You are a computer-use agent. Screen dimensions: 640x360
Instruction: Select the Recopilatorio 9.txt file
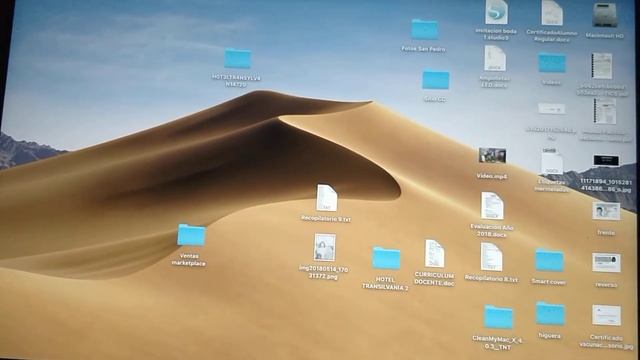pyautogui.click(x=327, y=198)
